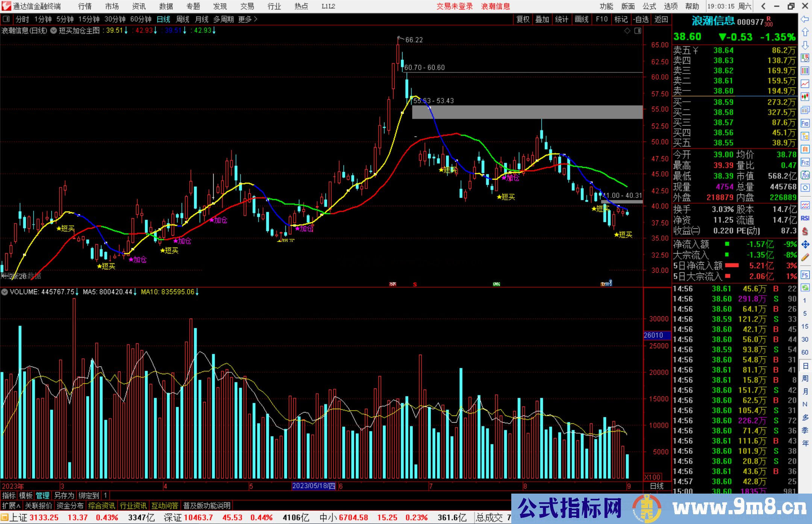The height and width of the screenshot is (524, 812).
Task: Select the 模板 tab at bottom
Action: (x=26, y=495)
